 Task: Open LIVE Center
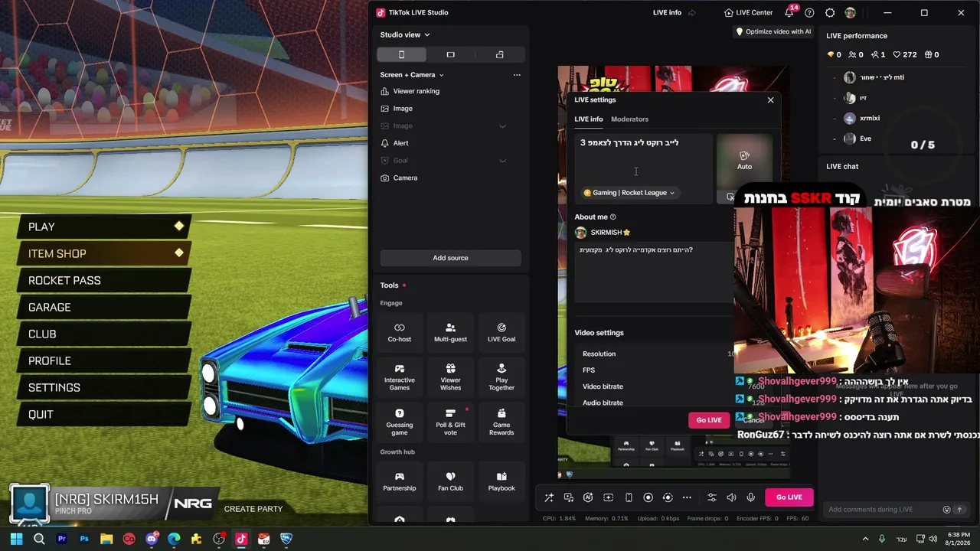(749, 13)
